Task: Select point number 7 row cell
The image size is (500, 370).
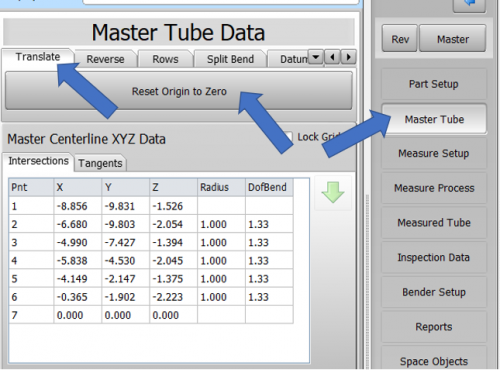Action: [x=31, y=315]
